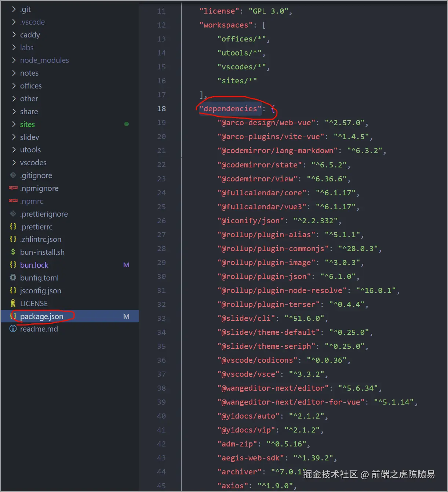This screenshot has width=448, height=492.
Task: Expand the .vscode folder chevron
Action: pos(14,22)
